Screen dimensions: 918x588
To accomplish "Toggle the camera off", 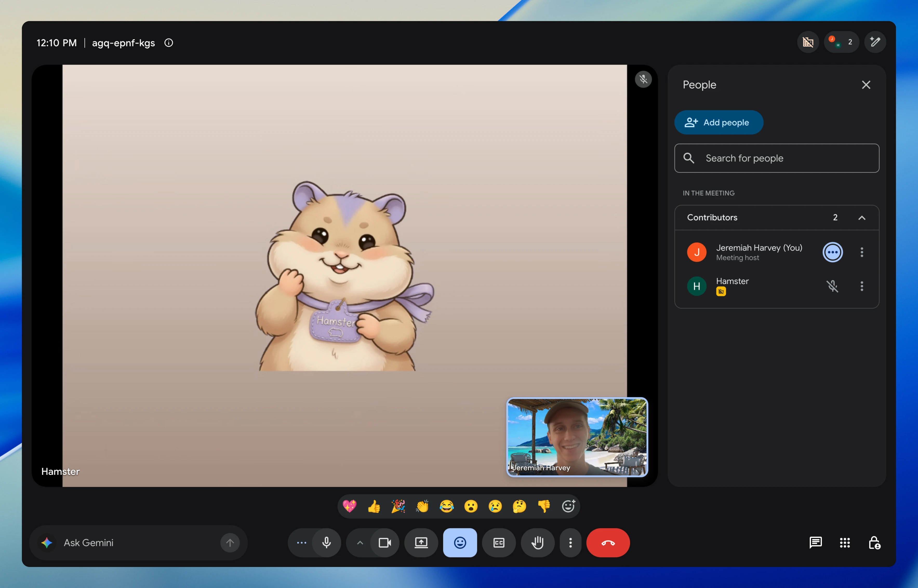I will click(x=385, y=543).
